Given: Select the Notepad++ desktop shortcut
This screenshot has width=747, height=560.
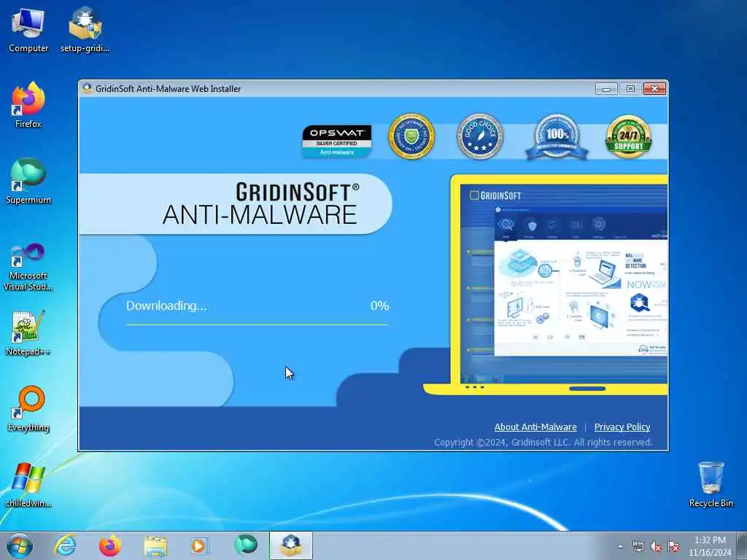Looking at the screenshot, I should tap(28, 333).
